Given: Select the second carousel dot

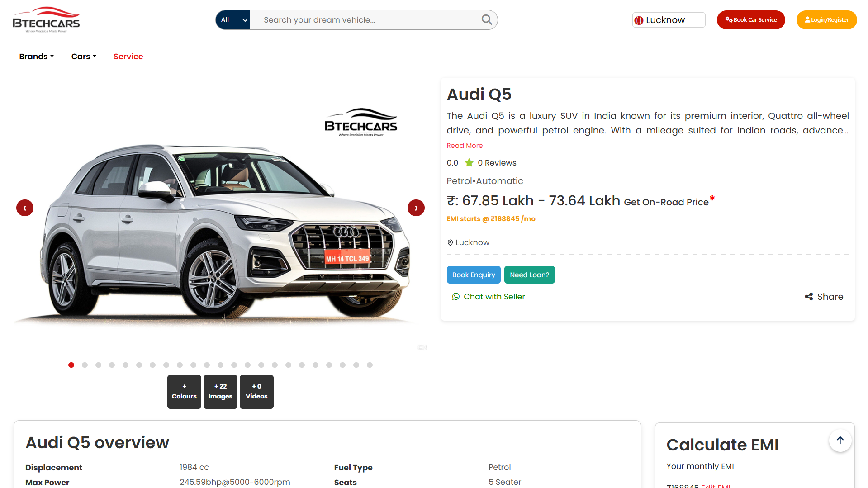Looking at the screenshot, I should (x=85, y=365).
